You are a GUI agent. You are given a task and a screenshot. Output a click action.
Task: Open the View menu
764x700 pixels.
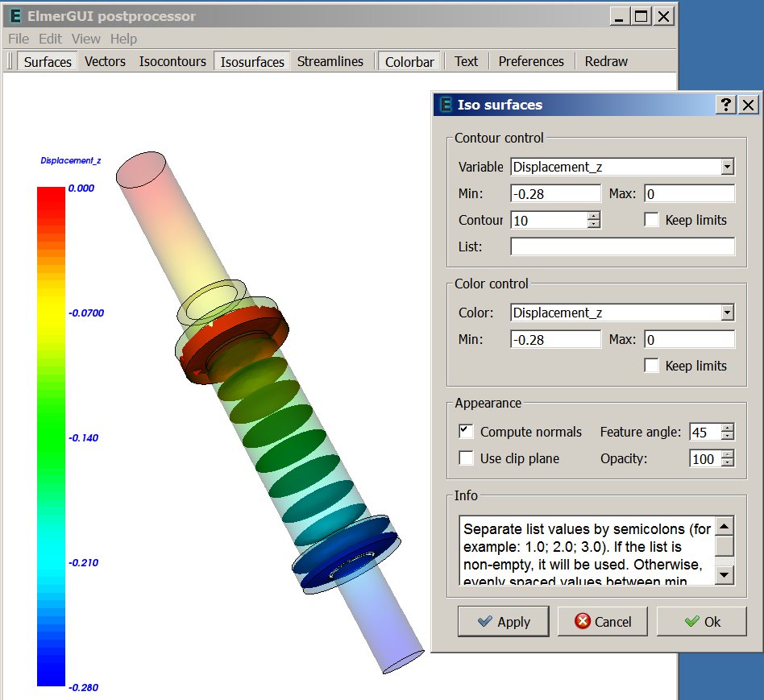click(85, 39)
